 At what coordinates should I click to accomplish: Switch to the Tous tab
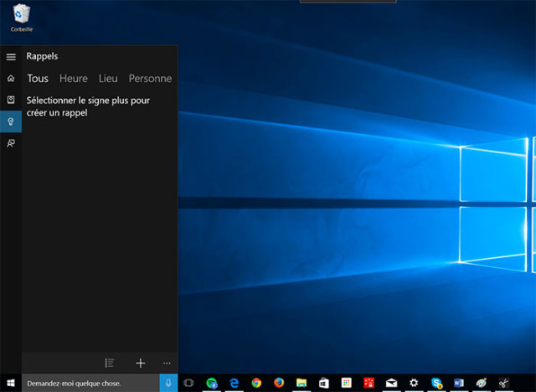tap(38, 78)
